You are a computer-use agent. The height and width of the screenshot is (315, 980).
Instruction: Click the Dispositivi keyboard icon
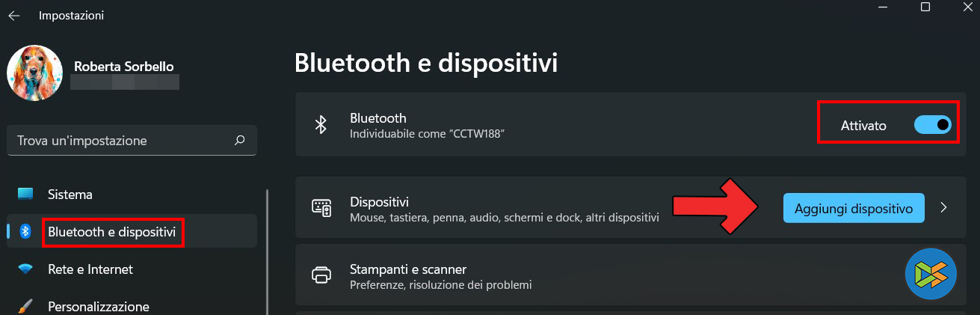321,208
